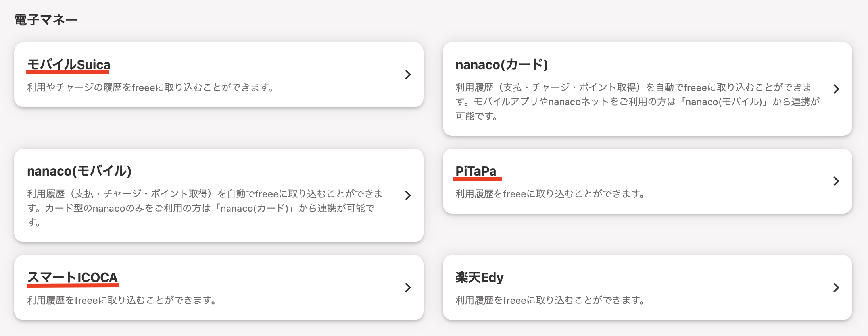868x336 pixels.
Task: Select the nanaco(モバイル) card title
Action: click(79, 171)
